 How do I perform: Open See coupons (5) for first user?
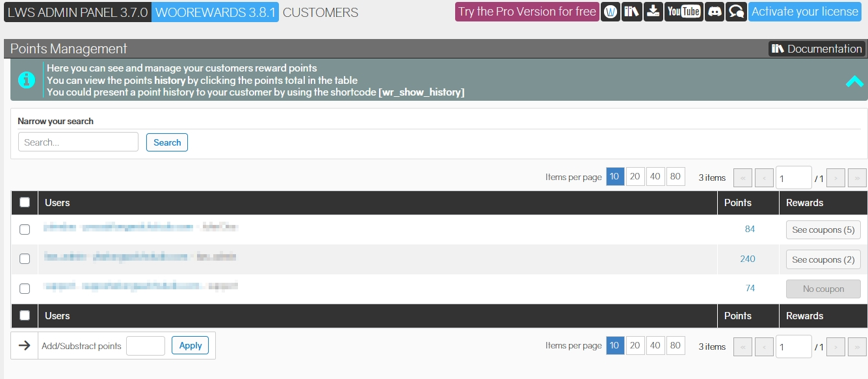point(823,229)
